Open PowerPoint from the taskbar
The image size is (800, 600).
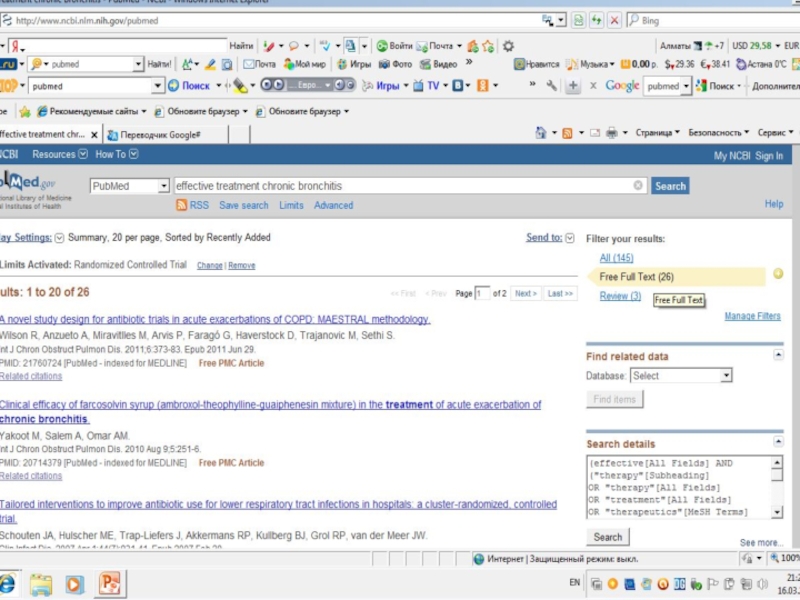[x=110, y=584]
